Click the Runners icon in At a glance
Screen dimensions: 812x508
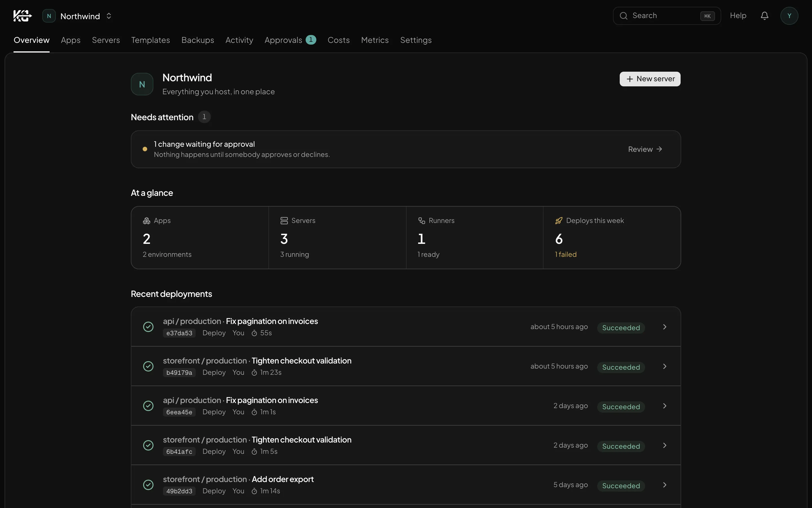coord(422,221)
